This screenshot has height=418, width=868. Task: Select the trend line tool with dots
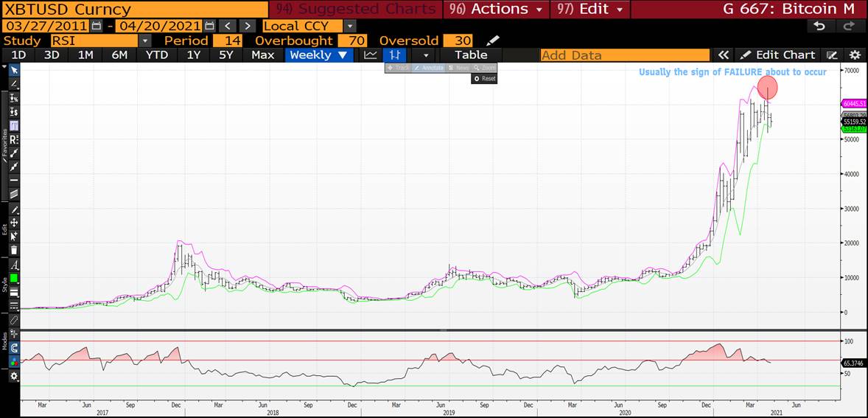(x=15, y=153)
